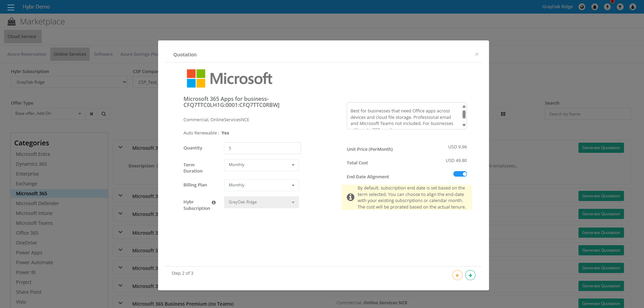The image size is (644, 308).
Task: Select Office 365 category
Action: (27, 233)
